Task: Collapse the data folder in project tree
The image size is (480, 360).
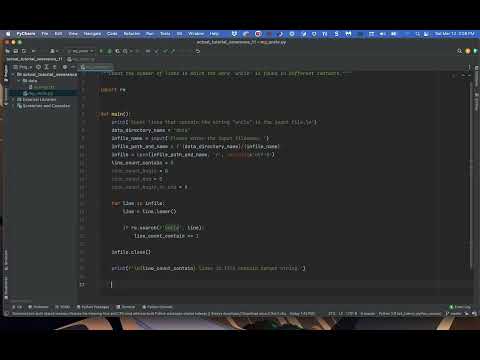Action: 19,81
